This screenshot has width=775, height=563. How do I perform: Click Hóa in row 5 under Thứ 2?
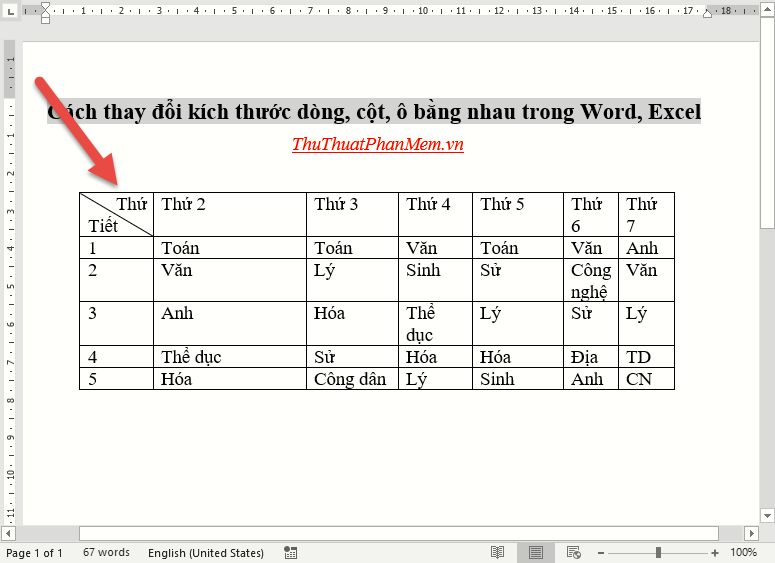(230, 379)
